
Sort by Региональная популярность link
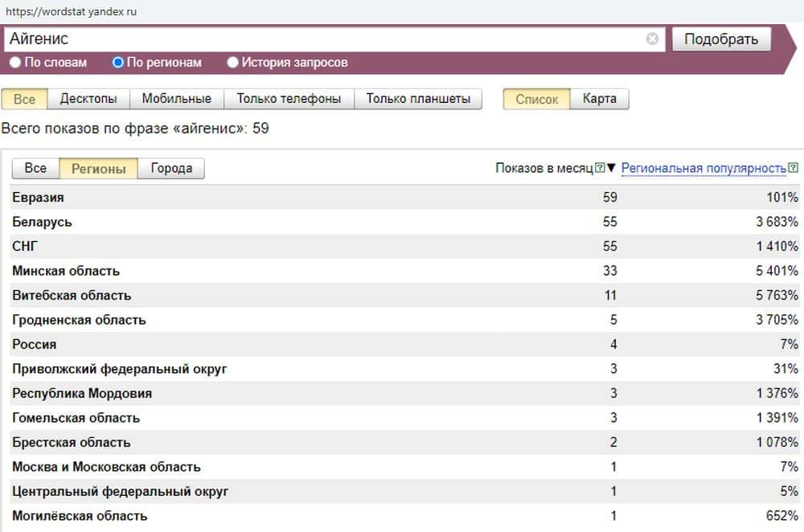click(703, 168)
